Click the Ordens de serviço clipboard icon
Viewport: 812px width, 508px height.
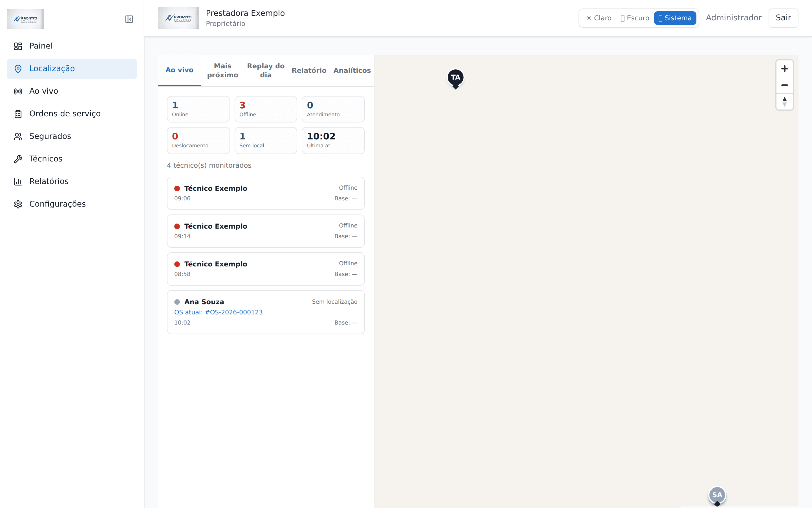pos(18,114)
